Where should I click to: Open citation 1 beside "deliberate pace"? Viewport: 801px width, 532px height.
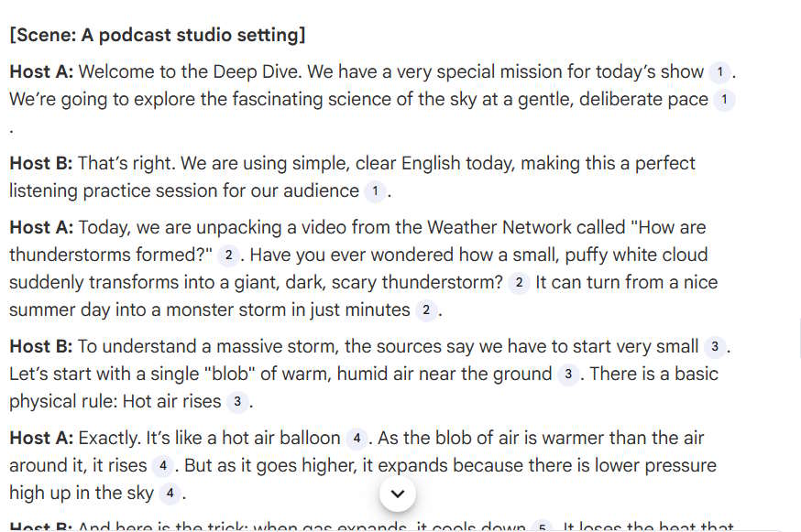pyautogui.click(x=724, y=99)
